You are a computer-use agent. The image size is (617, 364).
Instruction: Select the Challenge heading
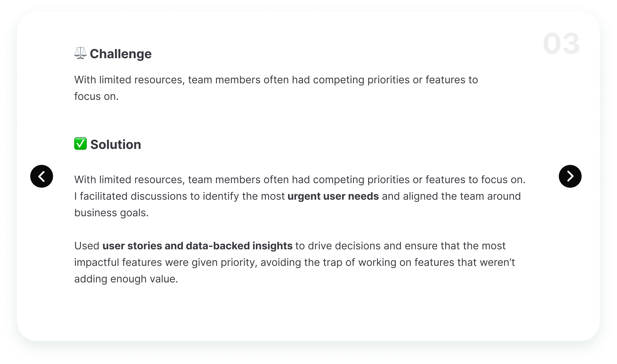pos(121,54)
